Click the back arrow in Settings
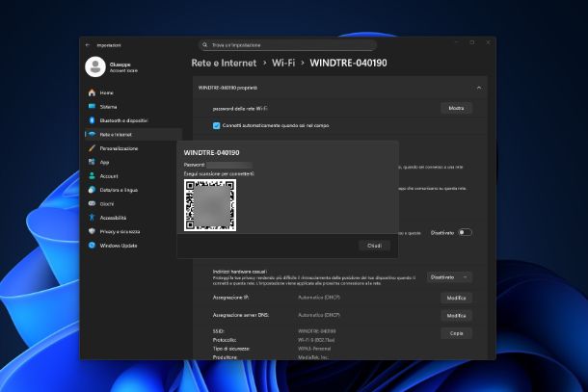Screen dimensions: 588x392 pos(88,45)
